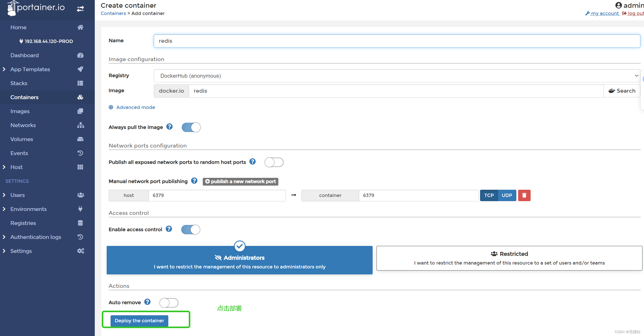Screen dimensions: 644x336
Task: Click the Stacks list icon
Action: [80, 83]
